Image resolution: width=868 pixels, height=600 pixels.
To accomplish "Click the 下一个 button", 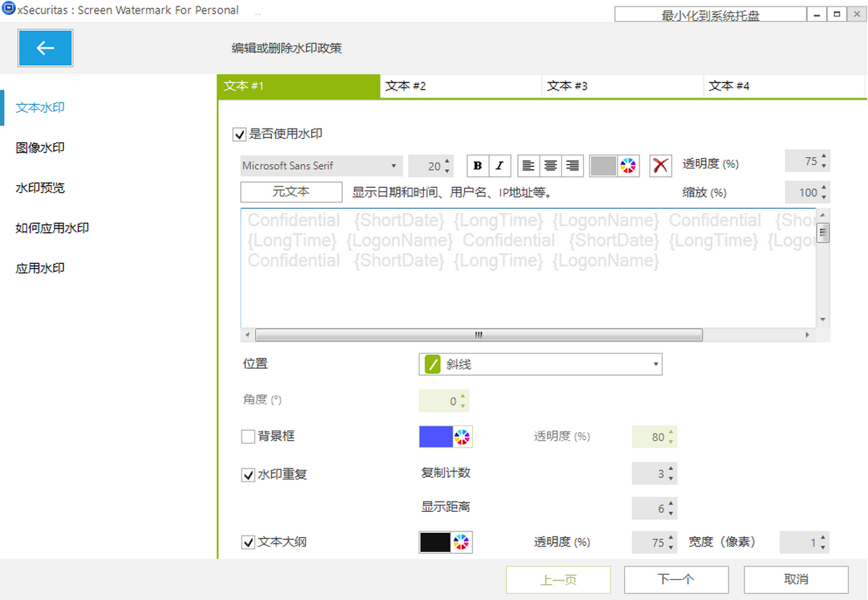I will point(676,580).
